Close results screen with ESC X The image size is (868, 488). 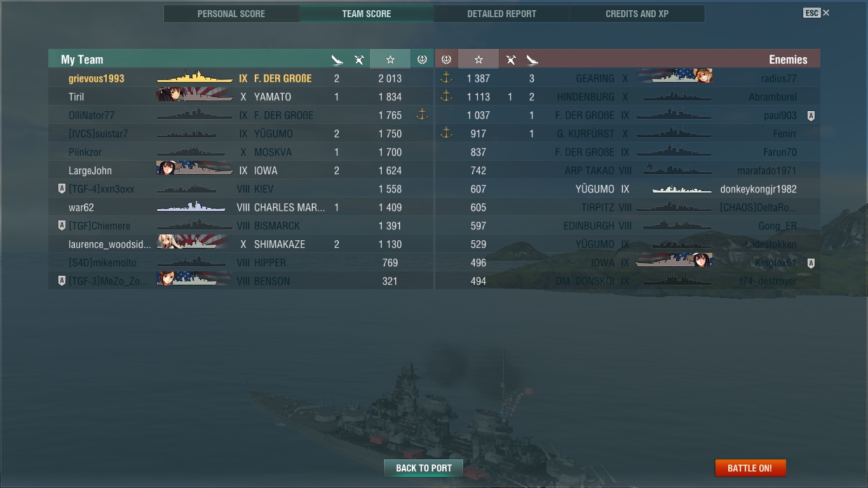point(817,13)
